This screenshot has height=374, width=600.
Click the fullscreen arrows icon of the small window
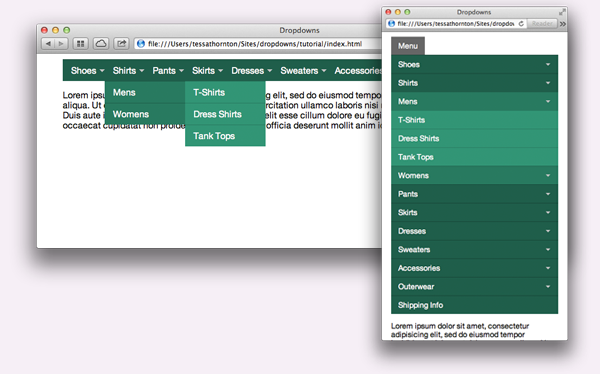click(562, 12)
